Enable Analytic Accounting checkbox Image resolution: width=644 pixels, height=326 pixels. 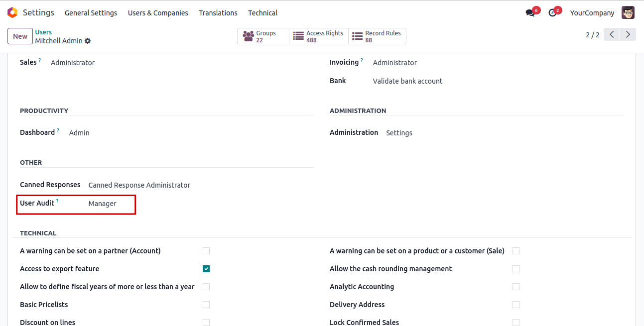pos(516,287)
